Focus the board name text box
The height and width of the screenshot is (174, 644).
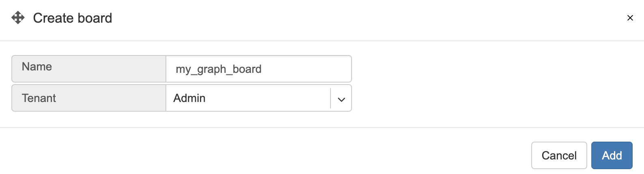pyautogui.click(x=259, y=69)
